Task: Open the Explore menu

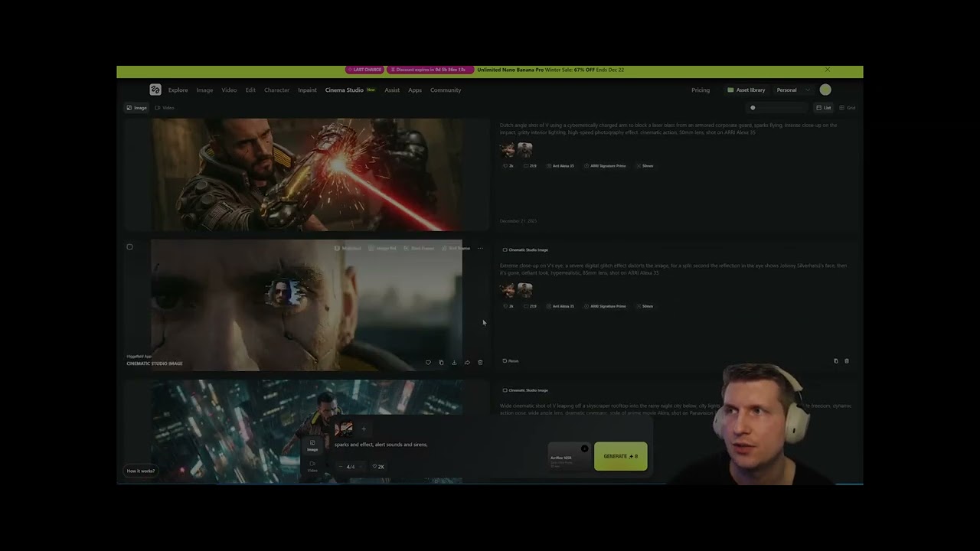Action: pyautogui.click(x=178, y=90)
